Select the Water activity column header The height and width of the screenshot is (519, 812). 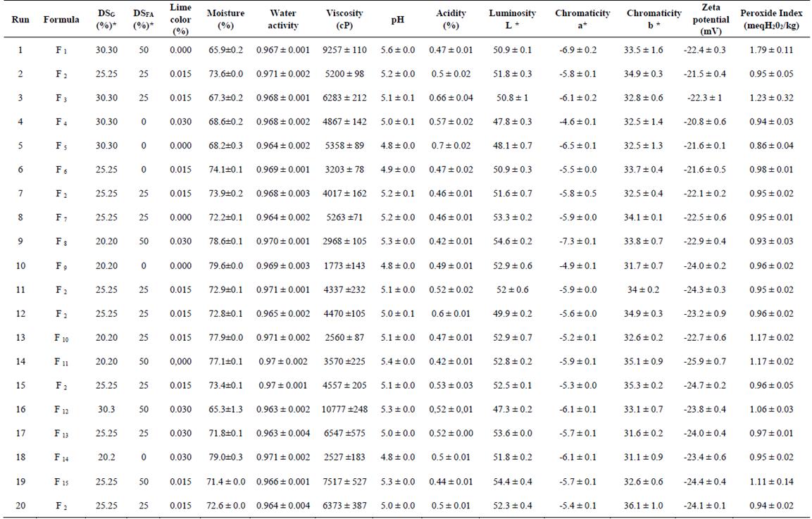pos(282,19)
